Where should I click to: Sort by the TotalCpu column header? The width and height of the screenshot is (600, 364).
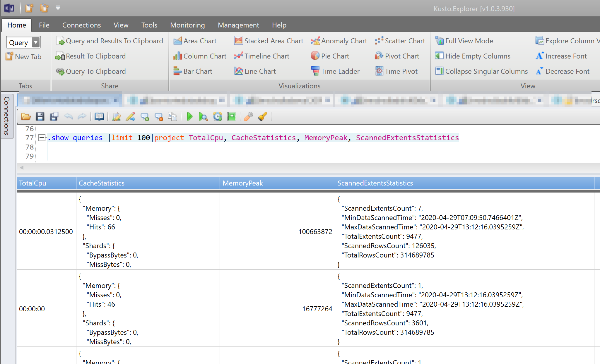point(46,183)
